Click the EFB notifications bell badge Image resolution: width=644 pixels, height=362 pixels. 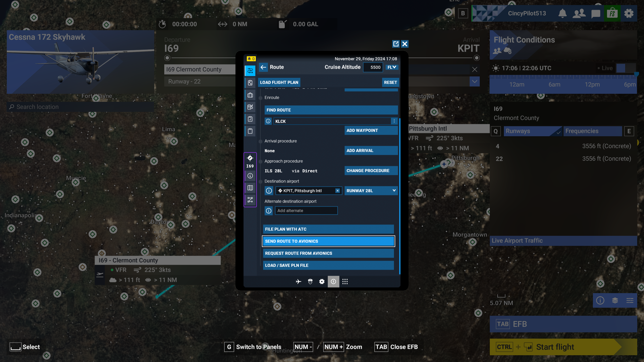point(251,59)
